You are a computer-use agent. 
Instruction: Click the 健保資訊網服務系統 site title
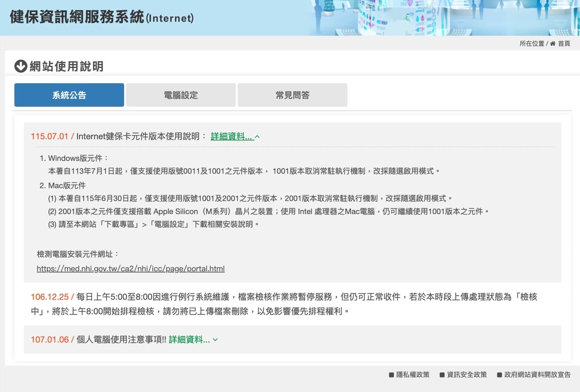pyautogui.click(x=101, y=17)
